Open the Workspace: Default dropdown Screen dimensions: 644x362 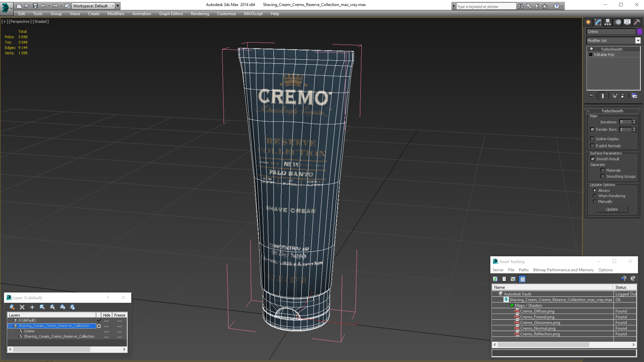pyautogui.click(x=93, y=6)
